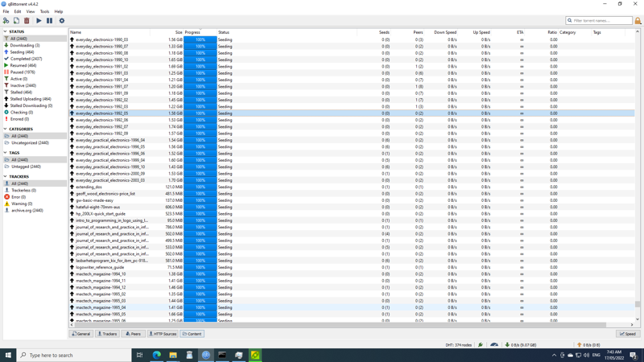Open the Tools menu
644x362 pixels.
[44, 11]
